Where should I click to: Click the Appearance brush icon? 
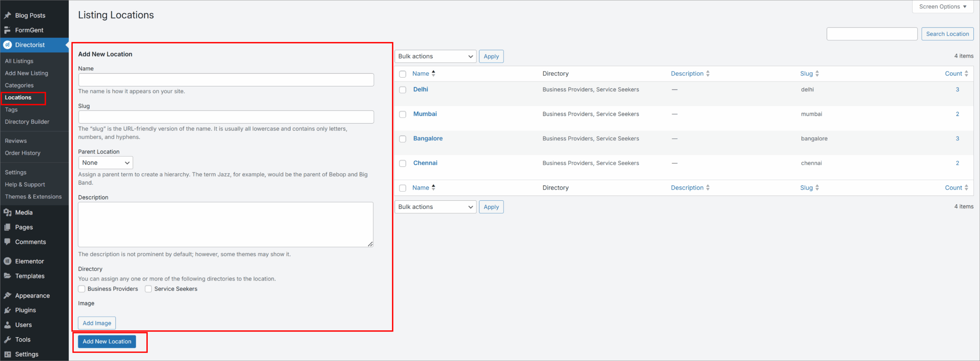click(7, 296)
